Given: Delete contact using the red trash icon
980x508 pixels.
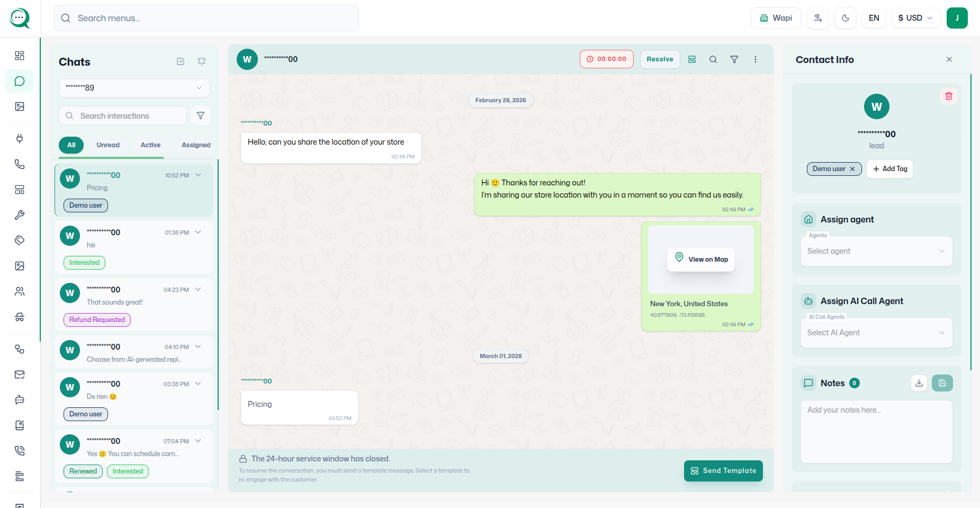Looking at the screenshot, I should pyautogui.click(x=949, y=96).
